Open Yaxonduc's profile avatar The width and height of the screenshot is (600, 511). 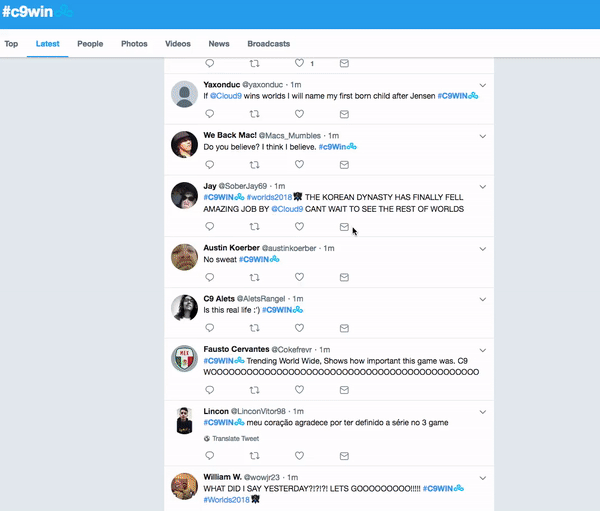(184, 94)
